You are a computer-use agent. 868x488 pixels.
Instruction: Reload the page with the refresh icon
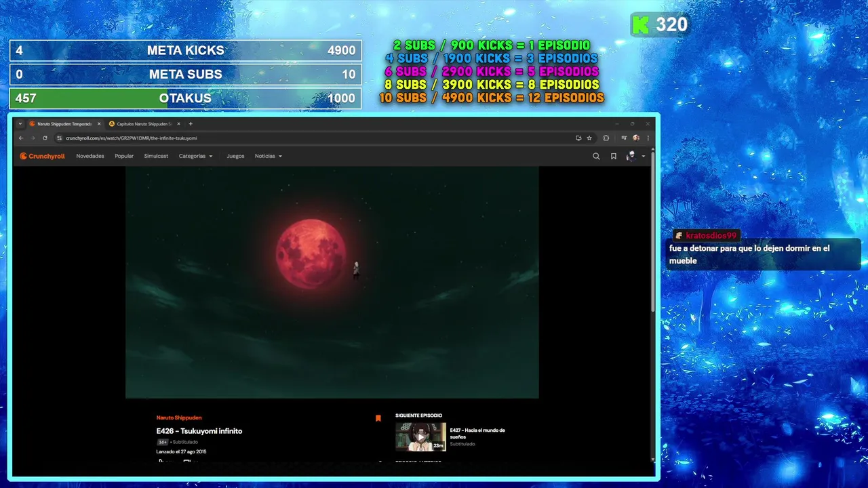point(45,138)
